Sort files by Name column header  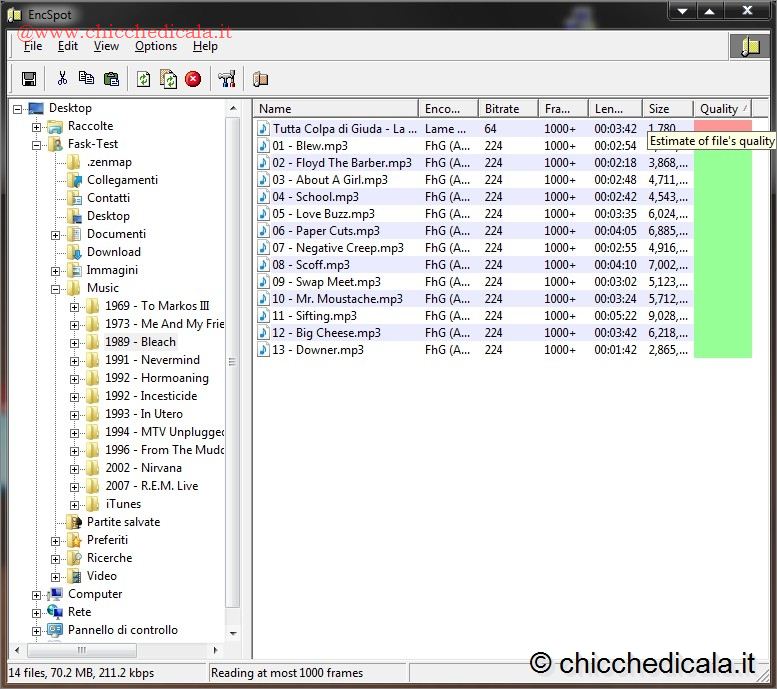pyautogui.click(x=335, y=109)
